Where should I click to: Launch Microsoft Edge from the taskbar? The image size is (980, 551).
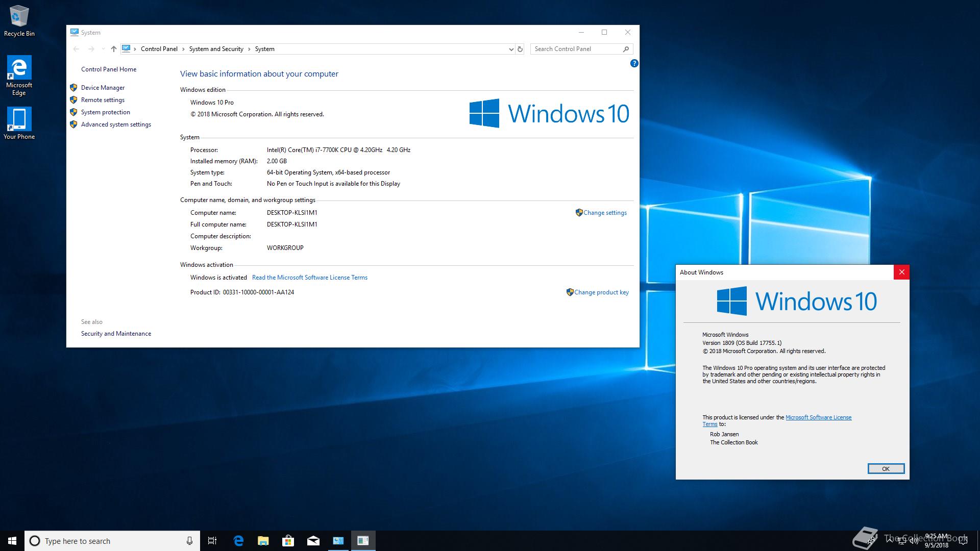238,541
